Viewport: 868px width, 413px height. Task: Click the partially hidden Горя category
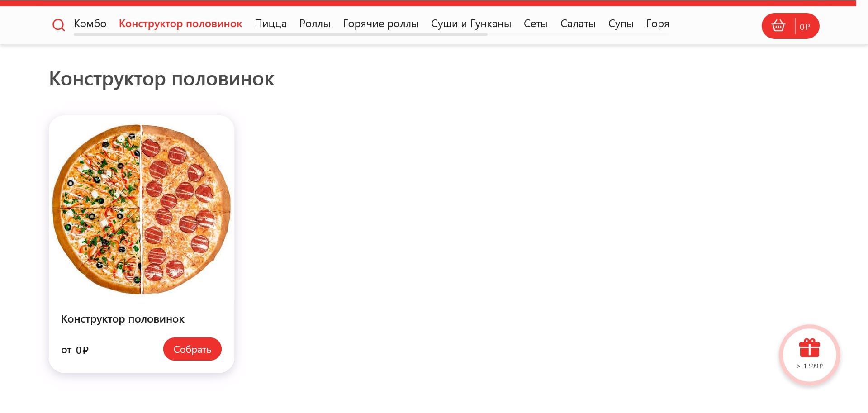click(658, 24)
